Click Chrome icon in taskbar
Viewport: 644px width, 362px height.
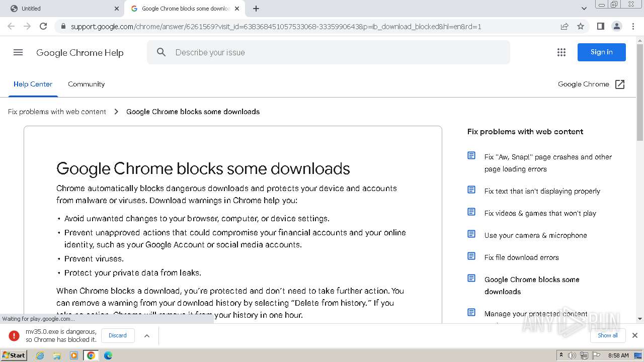click(91, 355)
